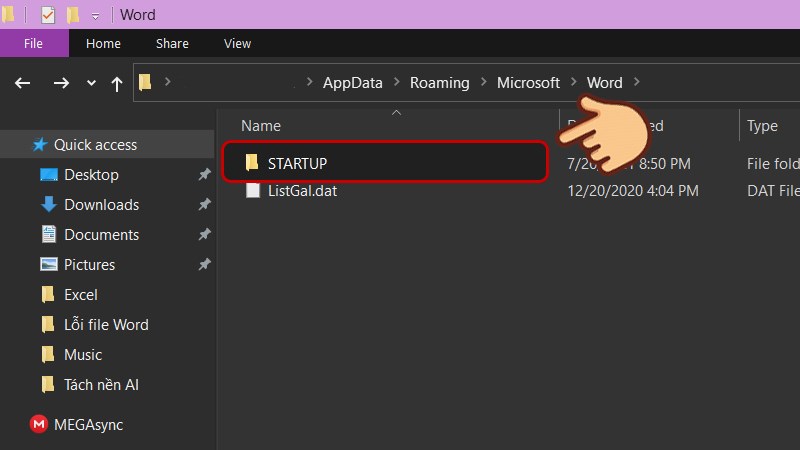800x450 pixels.
Task: Click the MEGAsync icon in the sidebar
Action: click(x=39, y=424)
